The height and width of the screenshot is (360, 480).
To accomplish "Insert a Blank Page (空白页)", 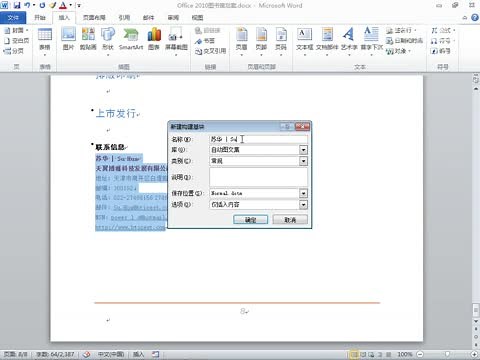I will 16,41.
